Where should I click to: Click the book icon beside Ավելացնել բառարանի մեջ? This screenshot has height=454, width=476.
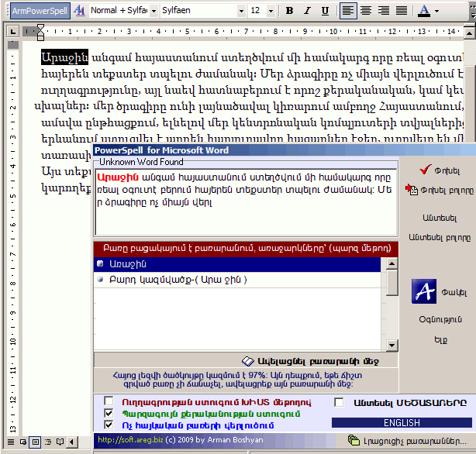coord(248,361)
